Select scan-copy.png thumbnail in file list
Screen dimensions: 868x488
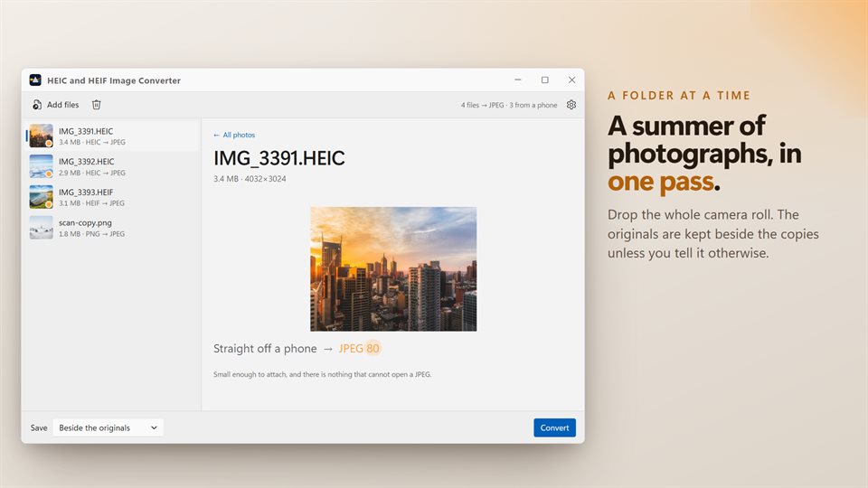tap(41, 228)
